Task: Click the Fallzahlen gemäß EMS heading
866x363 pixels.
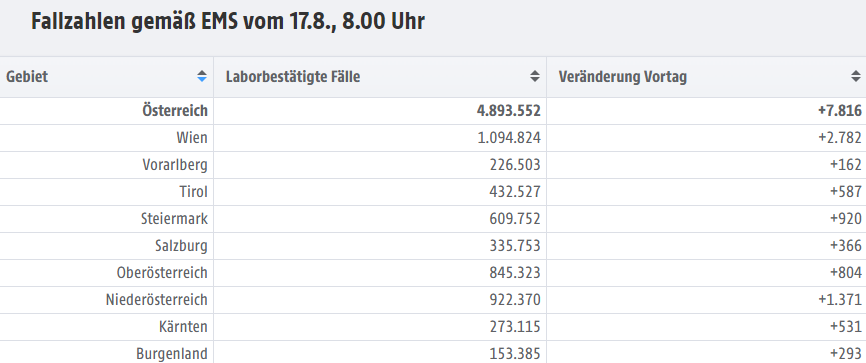Action: pyautogui.click(x=228, y=22)
